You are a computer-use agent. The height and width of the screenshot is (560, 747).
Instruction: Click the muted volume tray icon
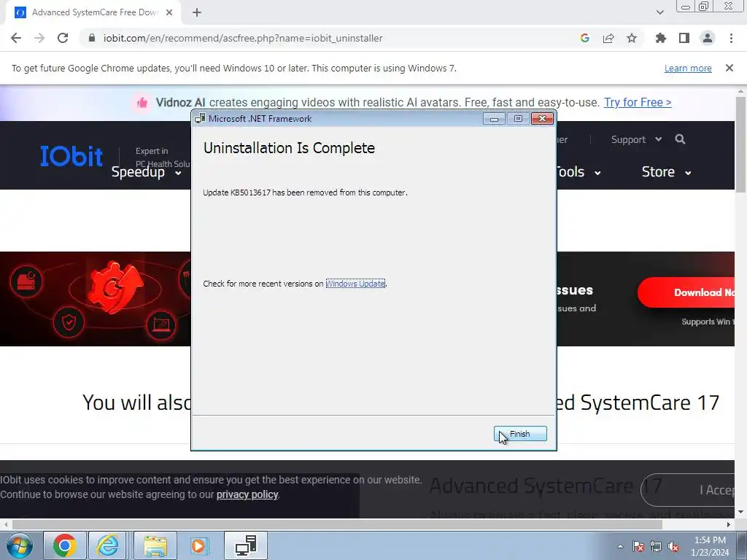673,546
